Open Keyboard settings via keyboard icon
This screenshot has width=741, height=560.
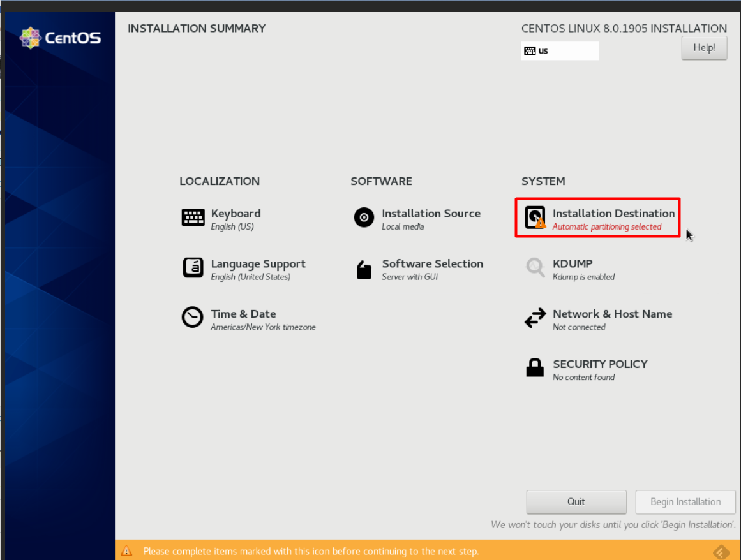pyautogui.click(x=193, y=217)
